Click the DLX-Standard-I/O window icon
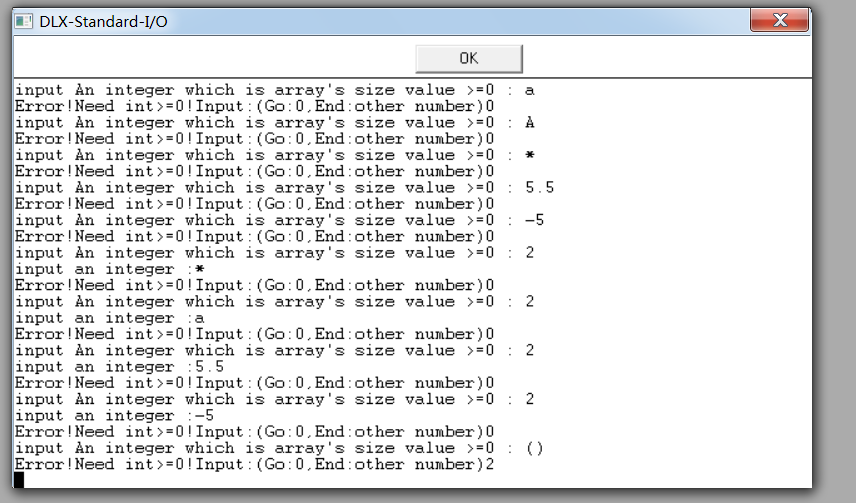Image resolution: width=856 pixels, height=503 pixels. (x=24, y=21)
